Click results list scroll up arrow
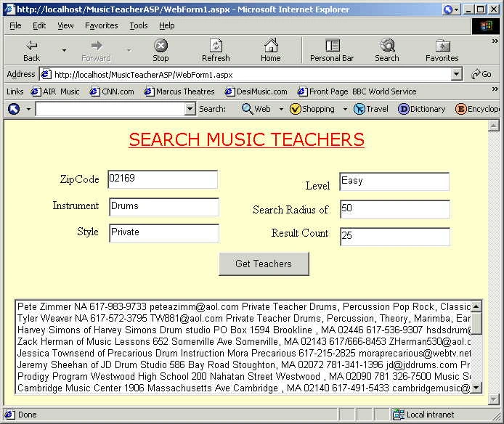Screen dimensions: 504x424 [476, 306]
